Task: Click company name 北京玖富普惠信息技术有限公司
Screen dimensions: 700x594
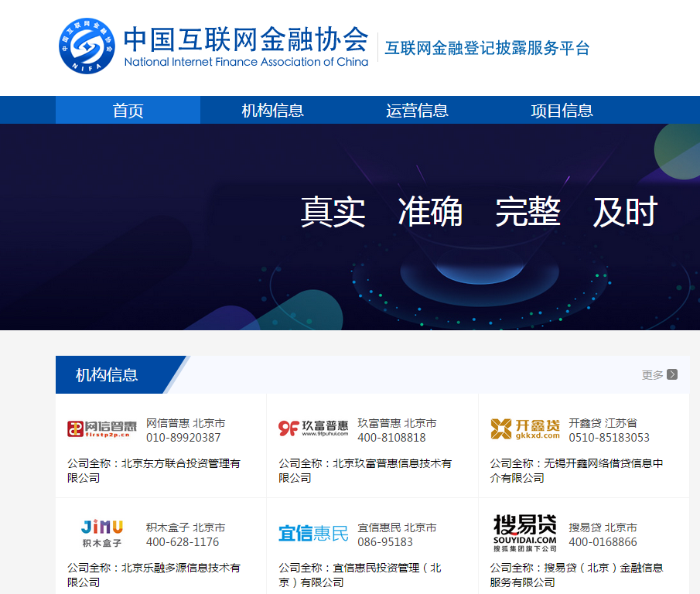Action: (x=365, y=470)
